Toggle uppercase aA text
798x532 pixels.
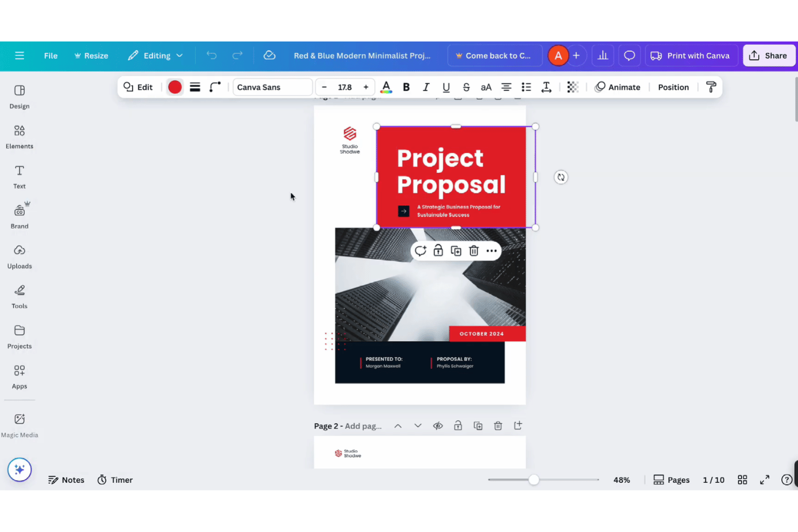click(486, 87)
